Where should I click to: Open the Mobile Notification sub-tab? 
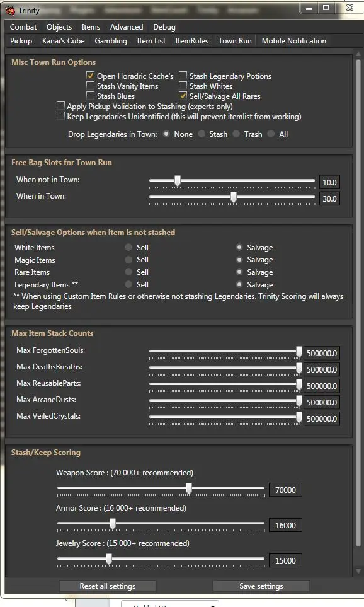[x=294, y=40]
